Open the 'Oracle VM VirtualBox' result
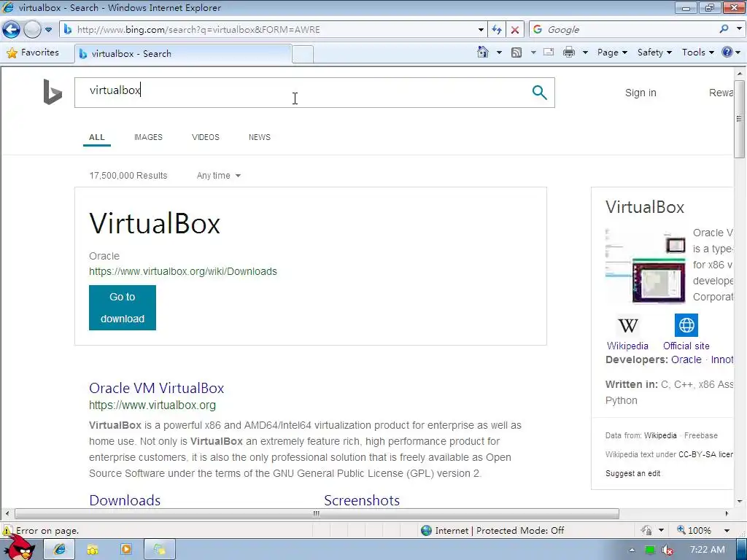Screen dimensions: 747x560 click(156, 388)
